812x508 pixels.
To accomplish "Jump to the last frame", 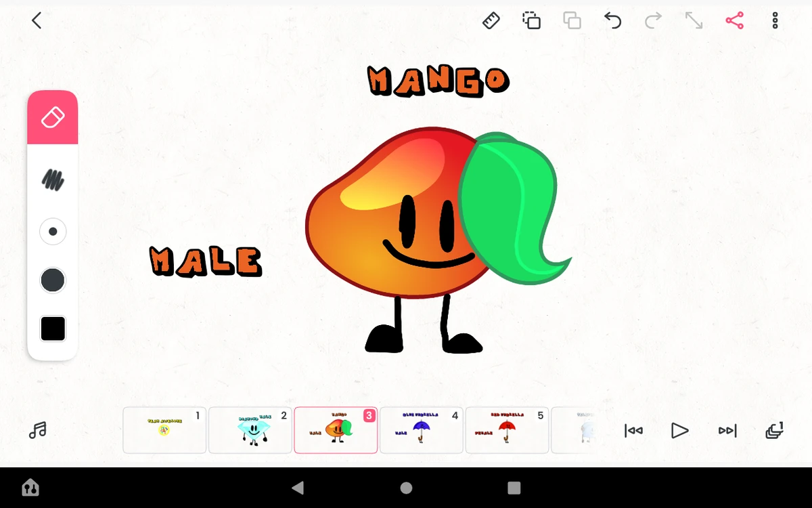I will coord(727,430).
